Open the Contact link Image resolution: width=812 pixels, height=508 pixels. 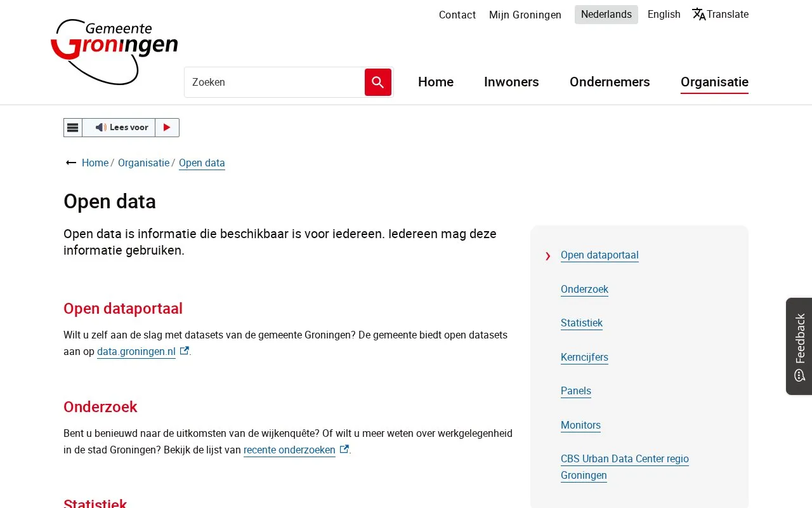coord(457,15)
